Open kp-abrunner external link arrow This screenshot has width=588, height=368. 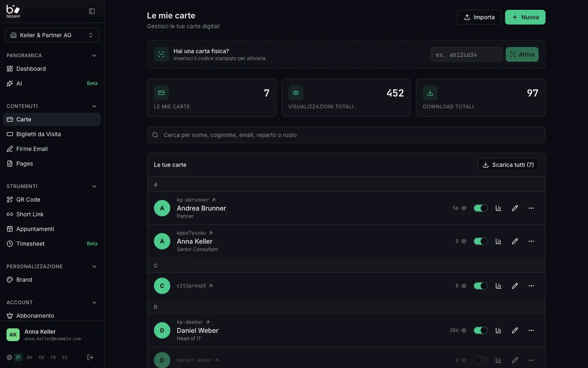pos(214,200)
